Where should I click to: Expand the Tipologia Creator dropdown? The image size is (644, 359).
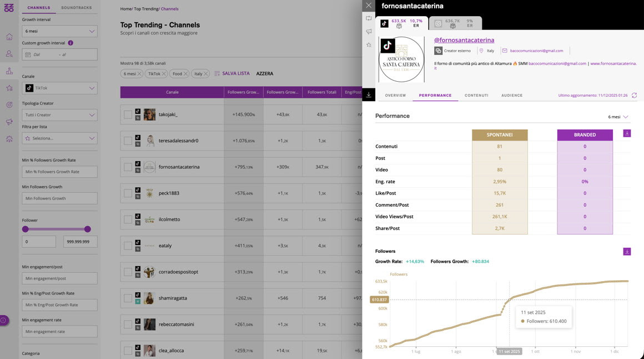click(x=59, y=115)
